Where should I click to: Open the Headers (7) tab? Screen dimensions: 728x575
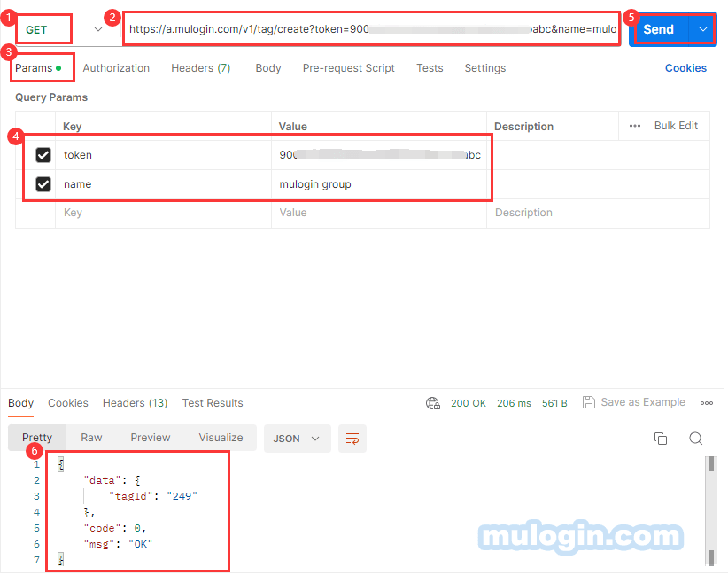200,68
